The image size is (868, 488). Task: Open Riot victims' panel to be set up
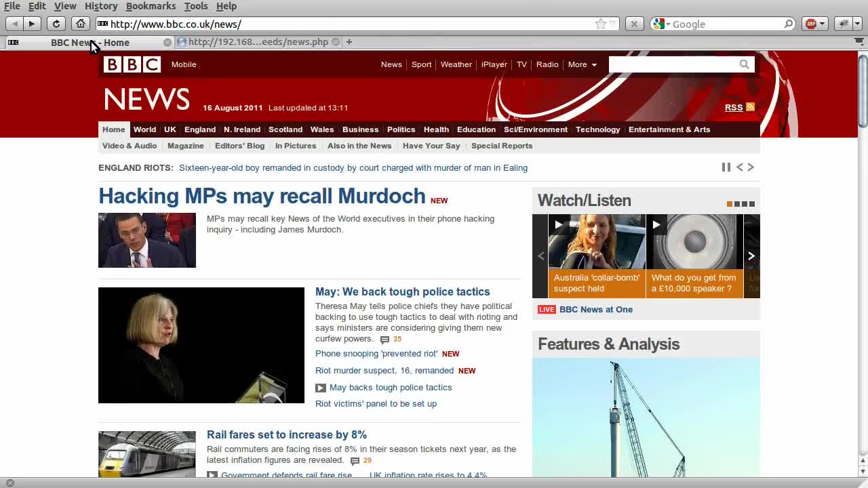click(x=376, y=404)
